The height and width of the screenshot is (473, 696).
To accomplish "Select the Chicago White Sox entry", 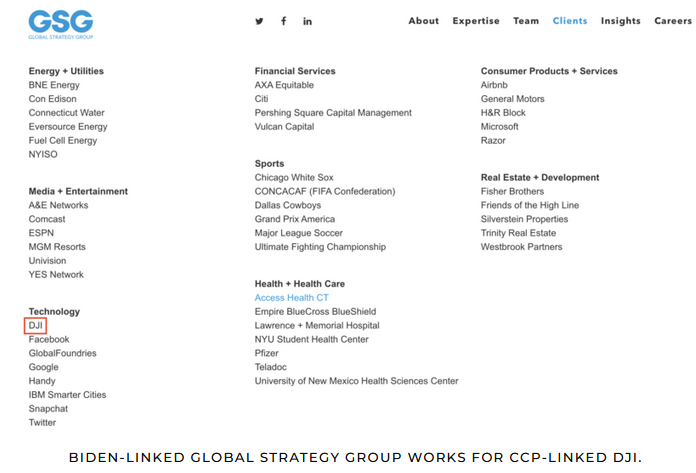I will [294, 178].
